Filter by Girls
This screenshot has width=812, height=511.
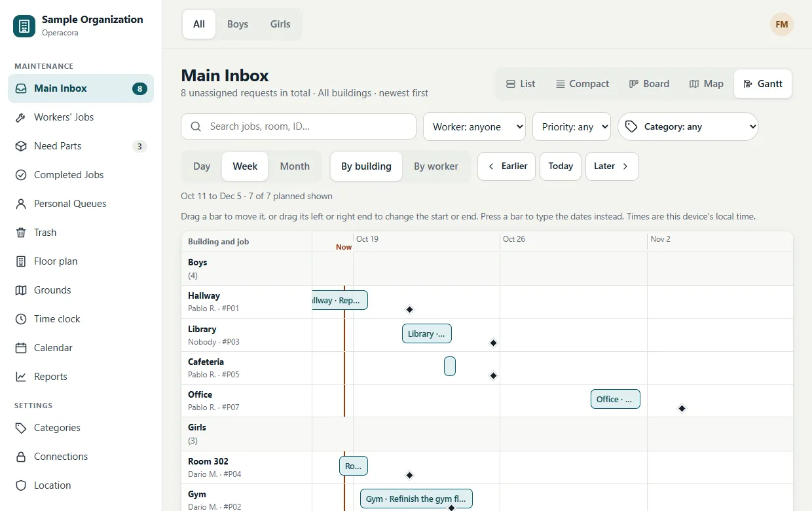[280, 24]
